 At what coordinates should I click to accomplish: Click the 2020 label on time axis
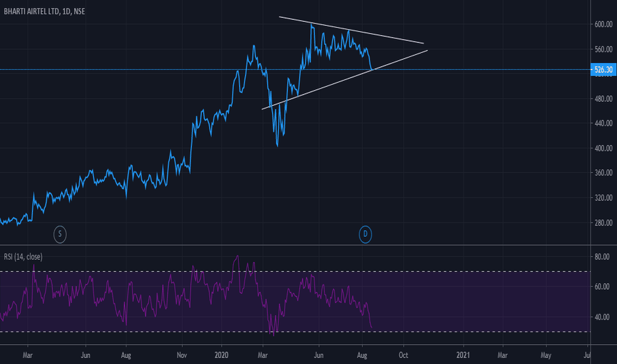coord(222,355)
